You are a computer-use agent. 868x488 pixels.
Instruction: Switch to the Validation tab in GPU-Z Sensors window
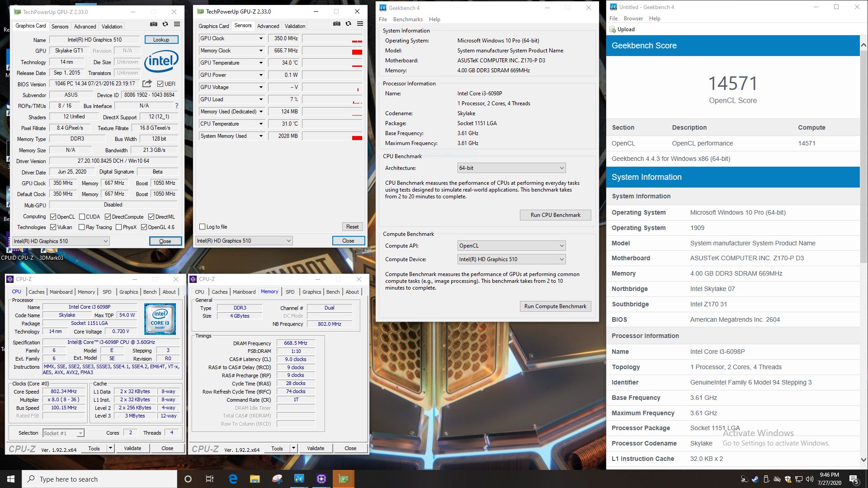[x=295, y=26]
